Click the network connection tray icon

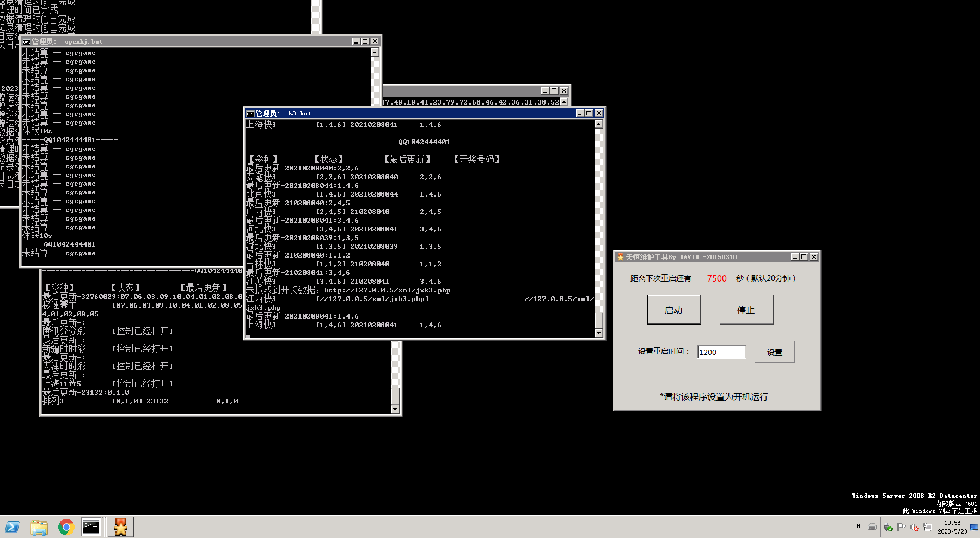click(x=928, y=527)
